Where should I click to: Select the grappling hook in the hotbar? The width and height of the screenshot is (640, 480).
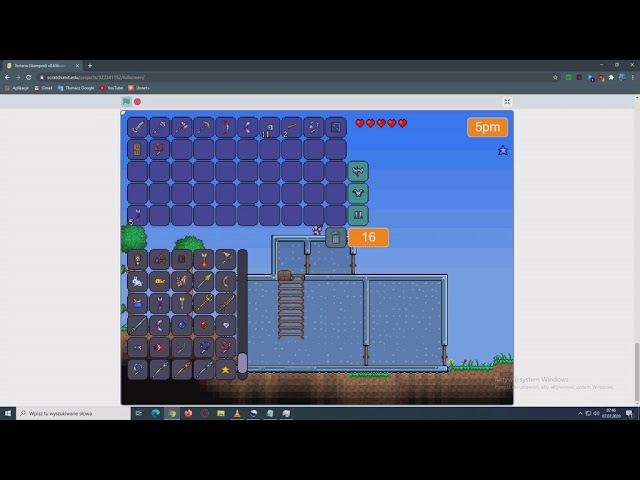(x=313, y=127)
